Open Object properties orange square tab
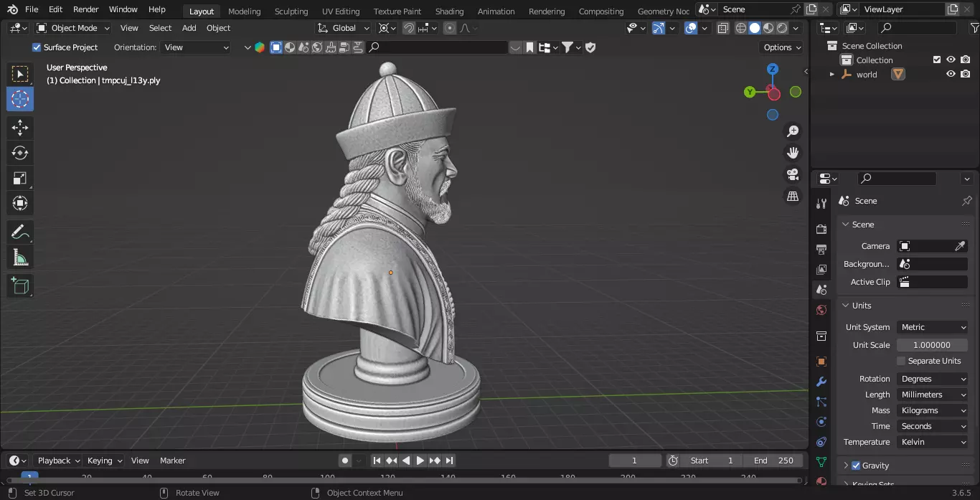 [821, 362]
